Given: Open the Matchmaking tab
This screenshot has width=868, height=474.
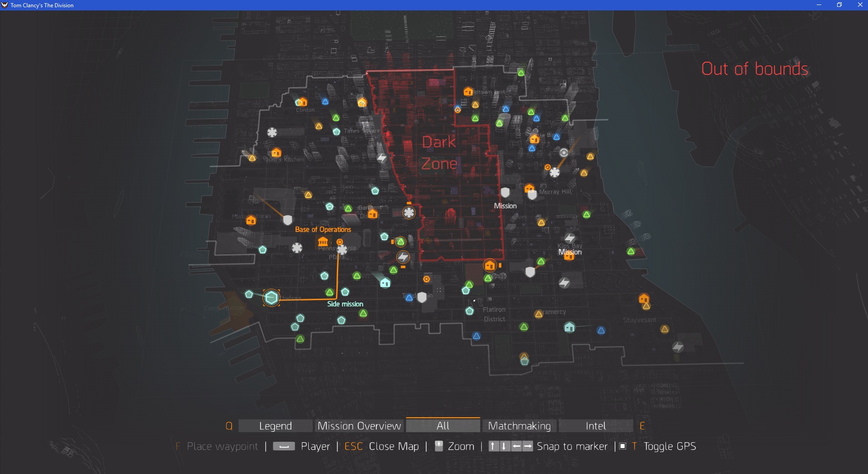Looking at the screenshot, I should (519, 426).
